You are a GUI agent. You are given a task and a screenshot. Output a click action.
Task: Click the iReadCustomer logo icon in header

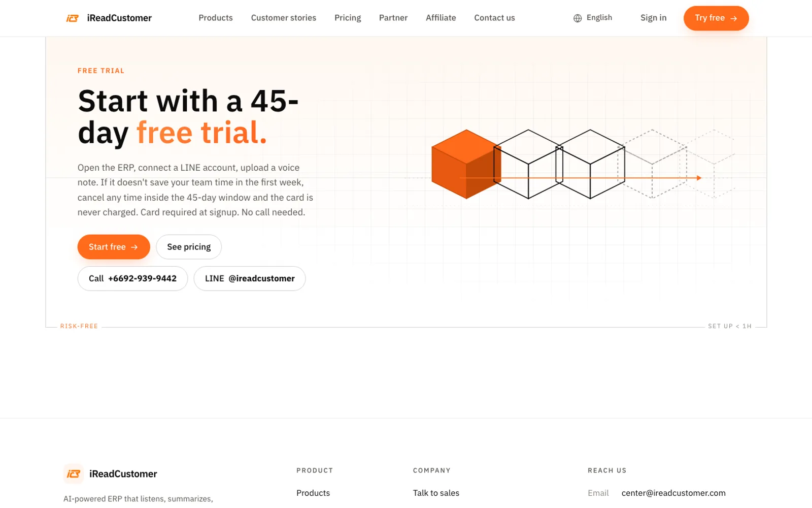(x=73, y=18)
